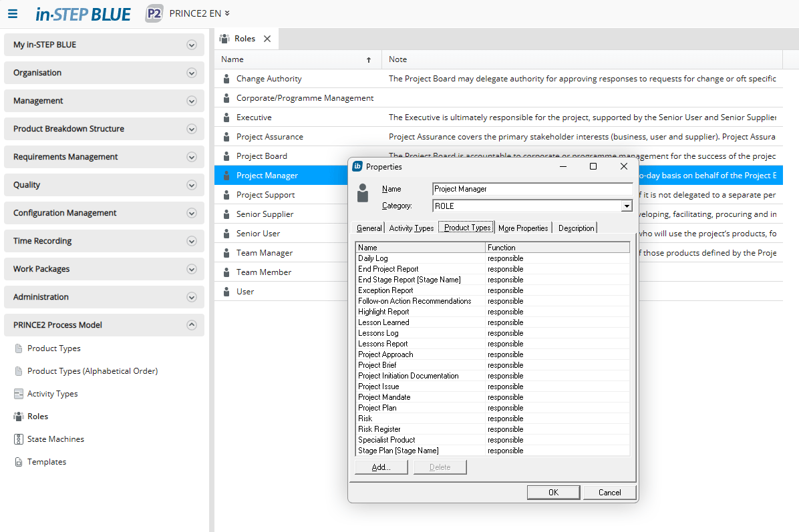This screenshot has height=532, width=799.
Task: Click the Templates sidebar icon
Action: (19, 462)
